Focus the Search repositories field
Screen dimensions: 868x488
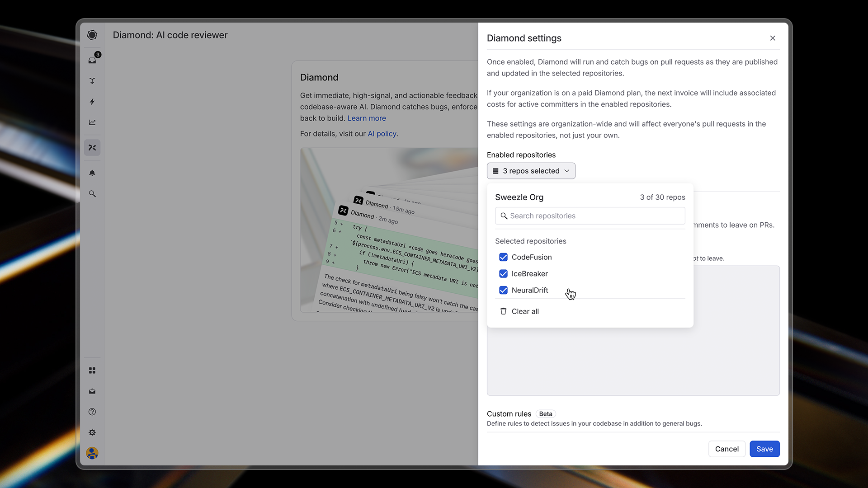(590, 216)
